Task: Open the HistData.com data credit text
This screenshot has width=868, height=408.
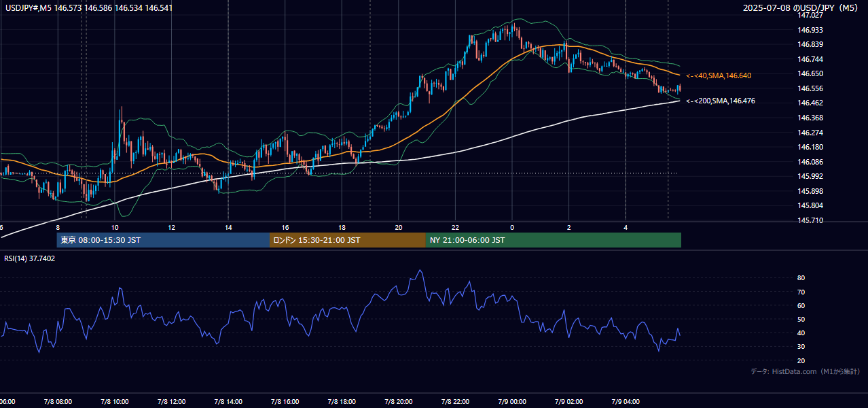Action: [806, 371]
